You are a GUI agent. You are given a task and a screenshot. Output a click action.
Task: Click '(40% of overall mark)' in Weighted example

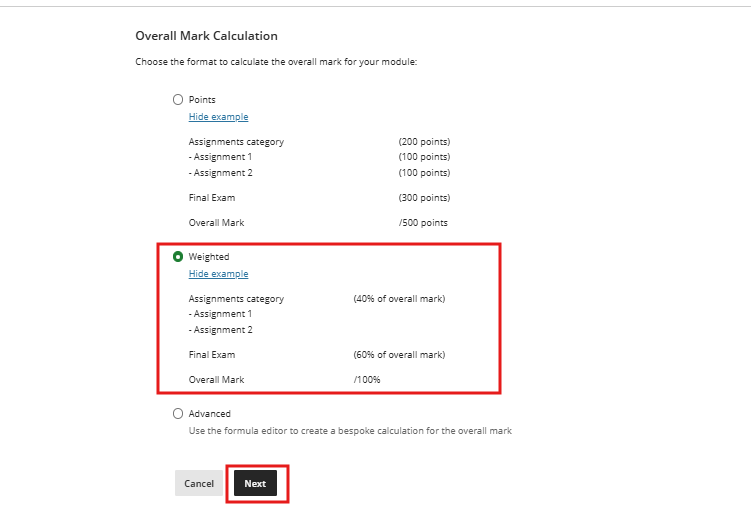(399, 299)
